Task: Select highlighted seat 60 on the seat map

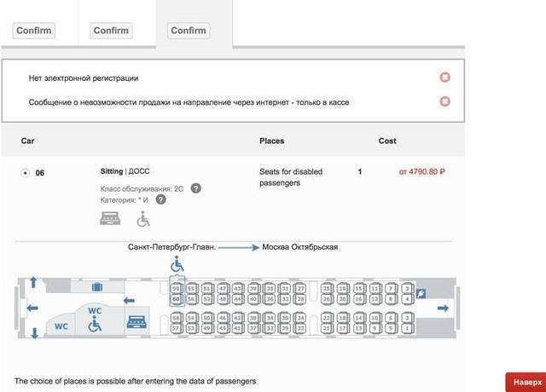Action: (176, 299)
